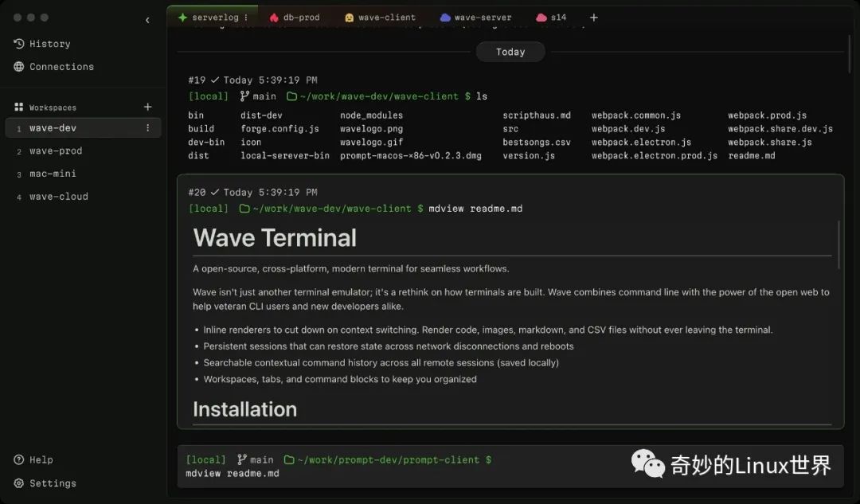Switch to the s14 tab

[x=551, y=18]
